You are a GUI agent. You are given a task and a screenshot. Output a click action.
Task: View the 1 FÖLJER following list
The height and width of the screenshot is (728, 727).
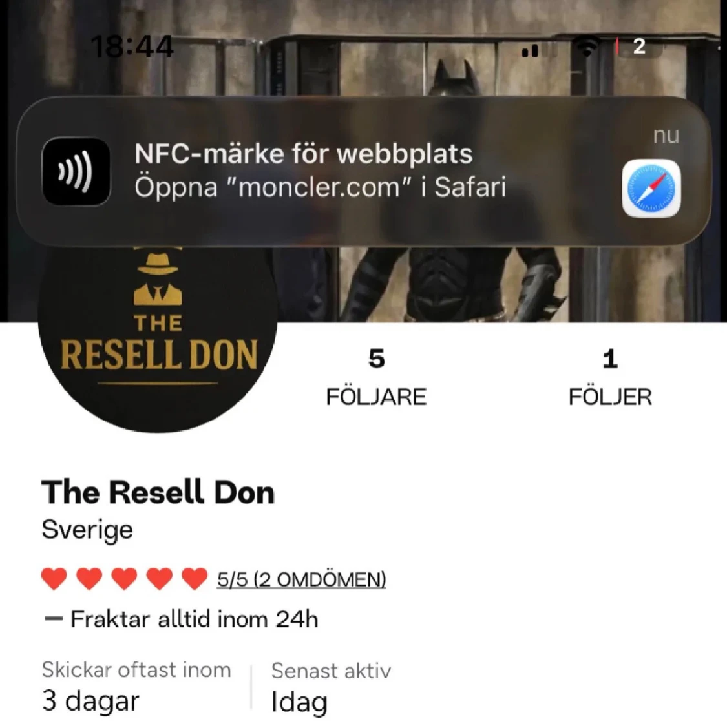click(610, 377)
